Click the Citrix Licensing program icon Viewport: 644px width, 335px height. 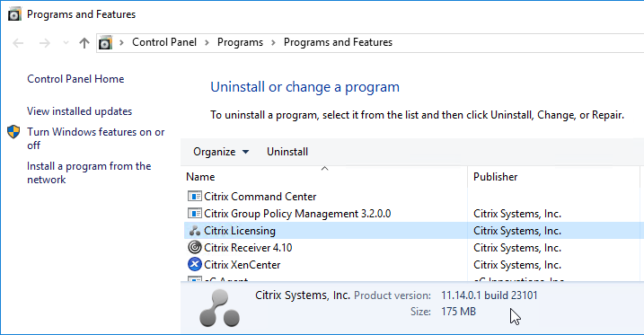click(195, 231)
